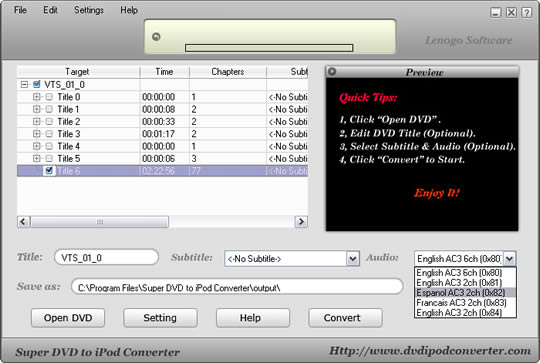Click the Title 5 time 00:00:06
Image resolution: width=540 pixels, height=363 pixels.
[x=158, y=158]
